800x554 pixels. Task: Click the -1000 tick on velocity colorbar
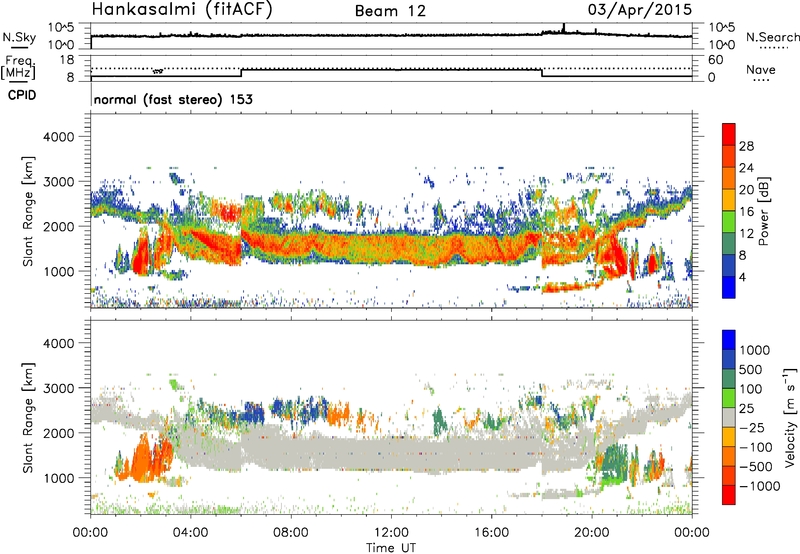click(x=760, y=486)
